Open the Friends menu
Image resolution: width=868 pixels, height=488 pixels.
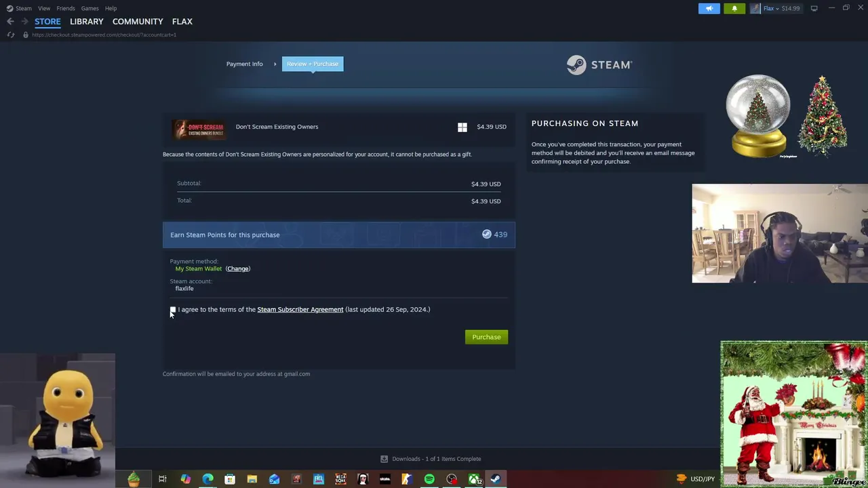[66, 8]
